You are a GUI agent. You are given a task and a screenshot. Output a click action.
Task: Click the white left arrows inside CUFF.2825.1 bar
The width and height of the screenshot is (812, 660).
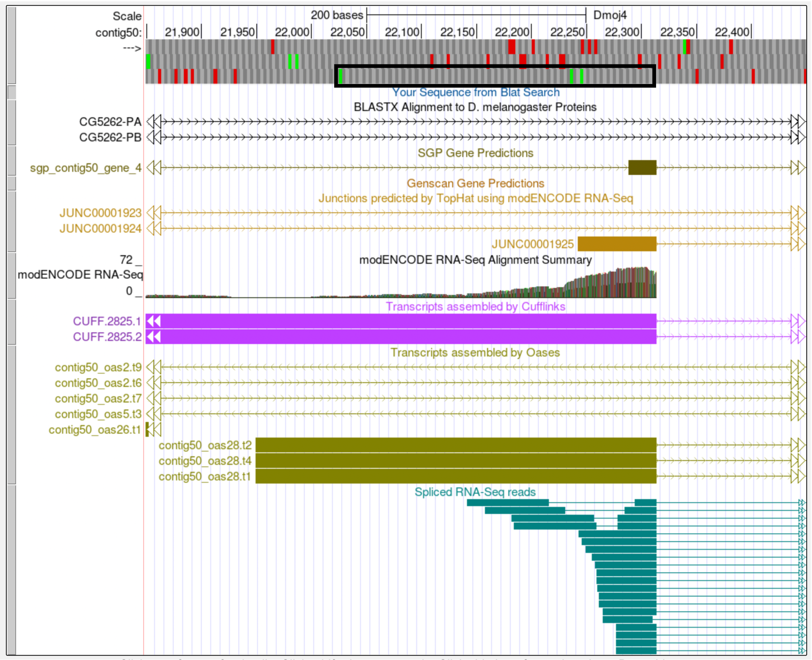(x=154, y=321)
